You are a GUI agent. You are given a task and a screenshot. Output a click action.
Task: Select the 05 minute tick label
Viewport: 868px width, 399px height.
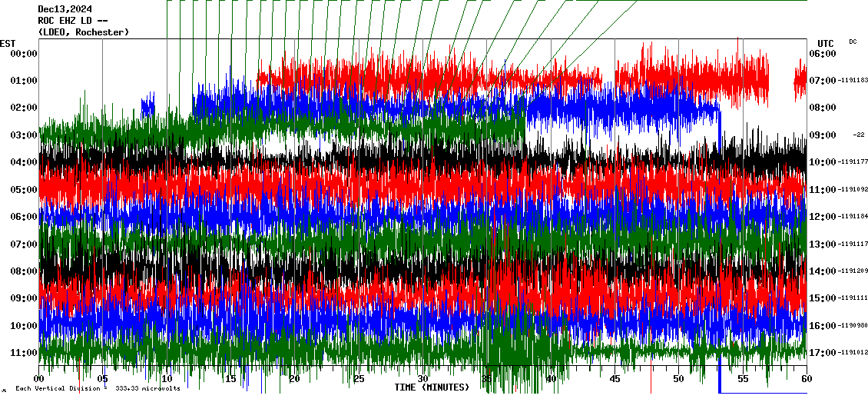point(103,379)
